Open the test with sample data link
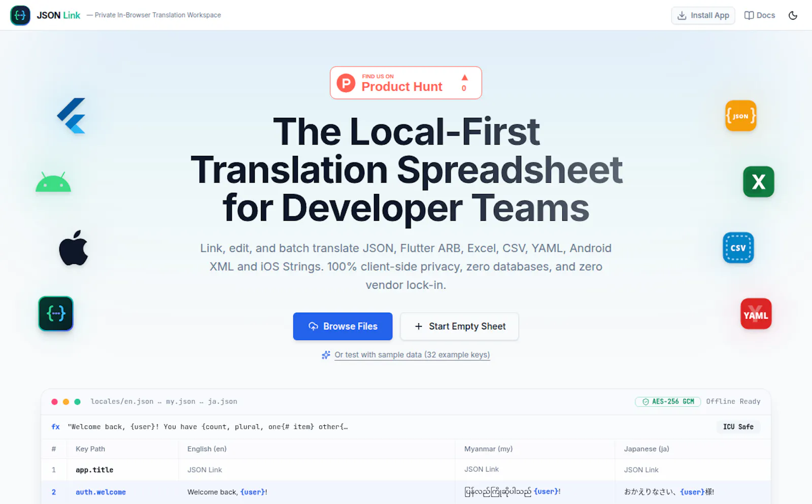The image size is (812, 504). tap(412, 355)
